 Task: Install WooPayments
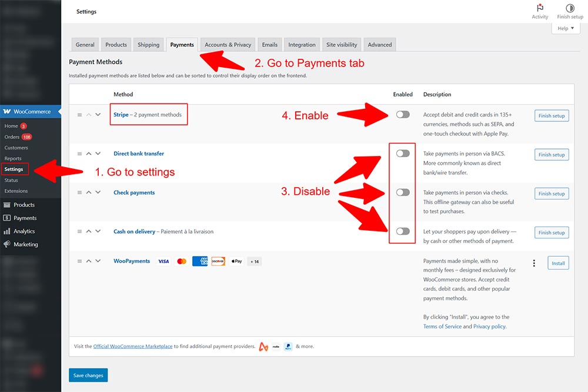tap(559, 263)
